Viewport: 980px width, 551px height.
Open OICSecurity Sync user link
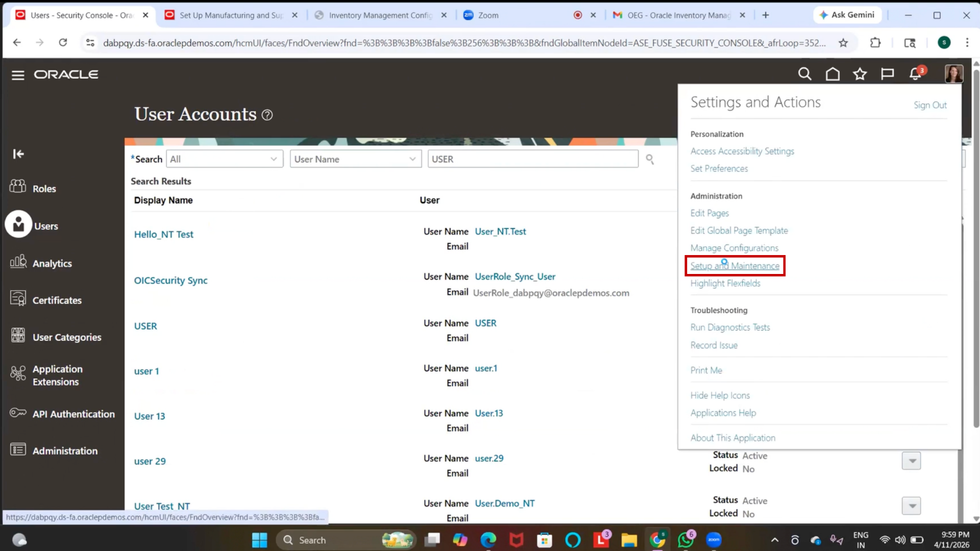pos(170,280)
